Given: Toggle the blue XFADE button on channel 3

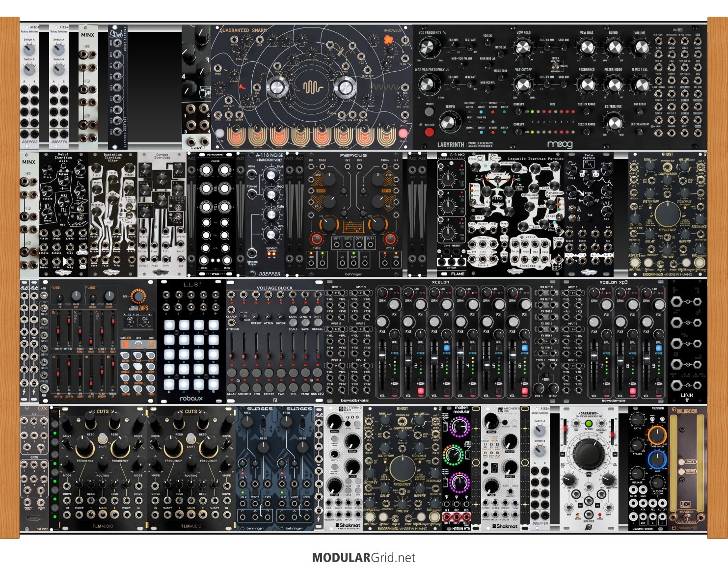Looking at the screenshot, I should [447, 348].
